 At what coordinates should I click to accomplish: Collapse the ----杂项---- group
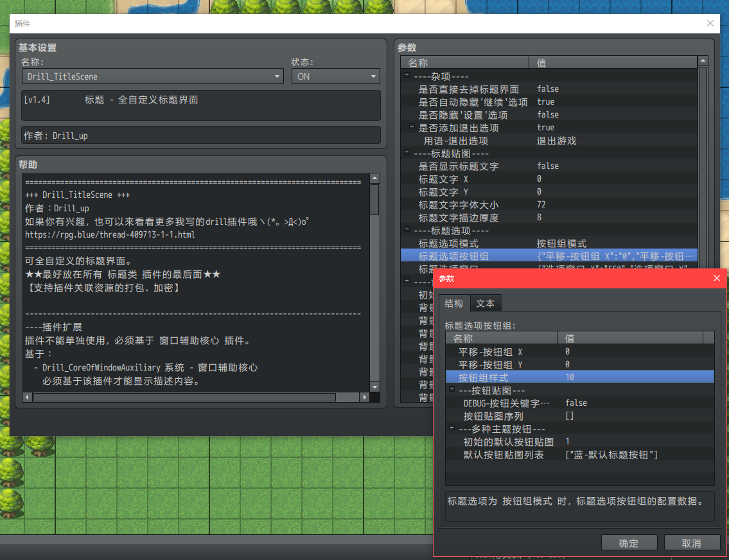[x=407, y=75]
